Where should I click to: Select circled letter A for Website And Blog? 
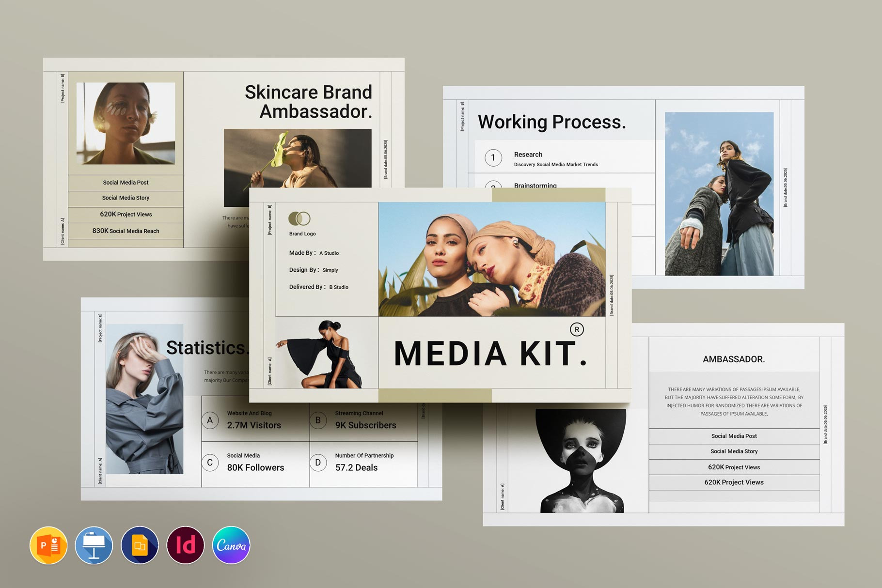pyautogui.click(x=210, y=420)
